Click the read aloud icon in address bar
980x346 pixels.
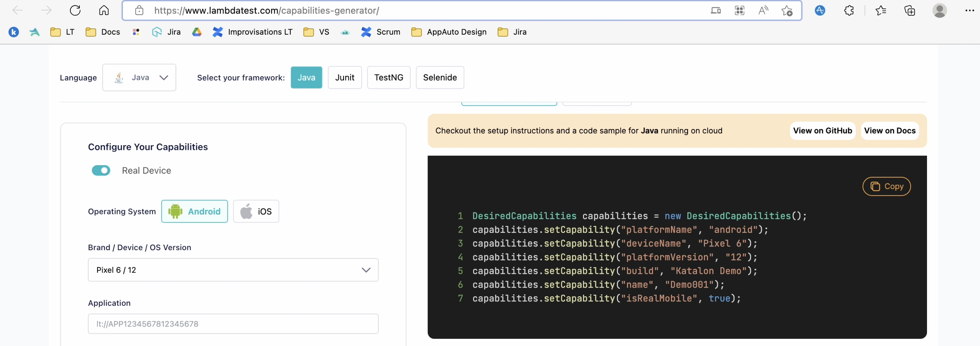[x=763, y=10]
